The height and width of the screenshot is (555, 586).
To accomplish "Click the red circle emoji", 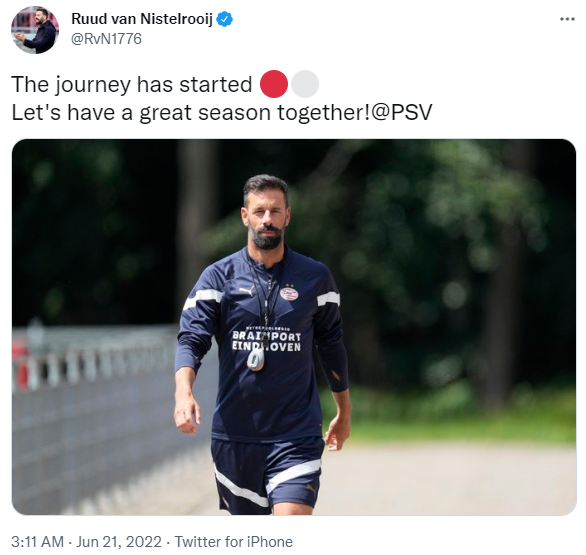I will [x=274, y=84].
